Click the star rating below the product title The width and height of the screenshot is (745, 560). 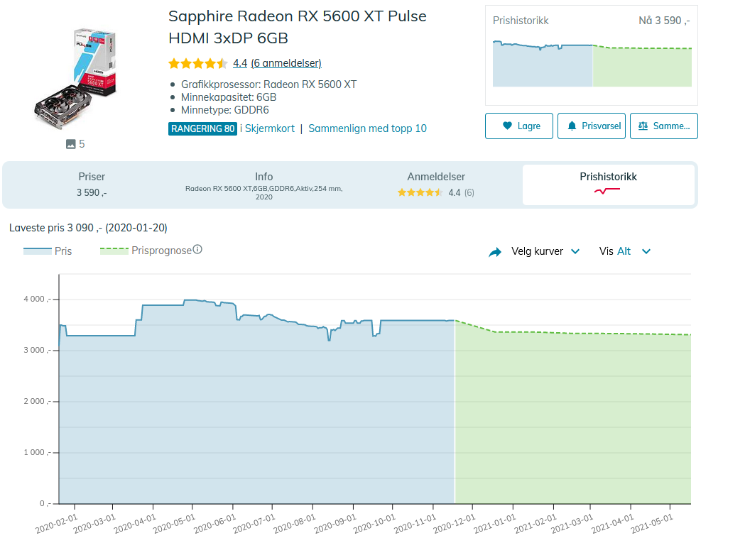click(197, 63)
